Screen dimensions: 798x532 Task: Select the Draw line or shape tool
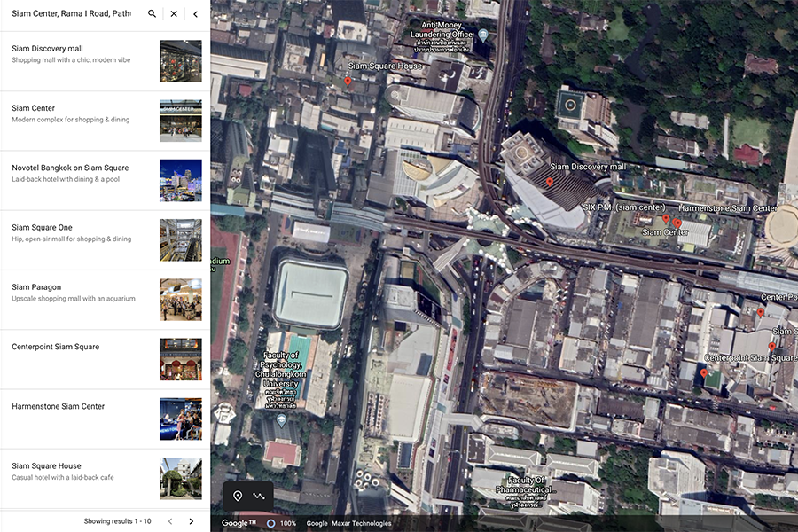pyautogui.click(x=259, y=496)
